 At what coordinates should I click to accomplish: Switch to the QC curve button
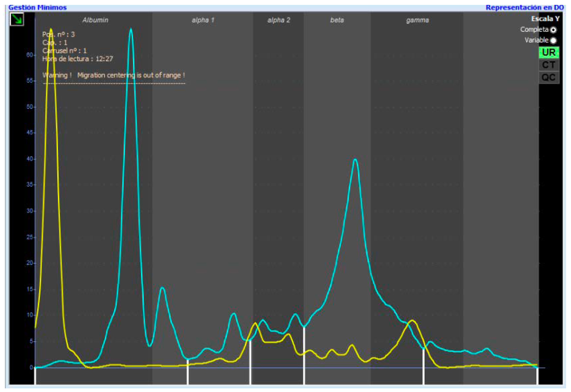tap(549, 78)
